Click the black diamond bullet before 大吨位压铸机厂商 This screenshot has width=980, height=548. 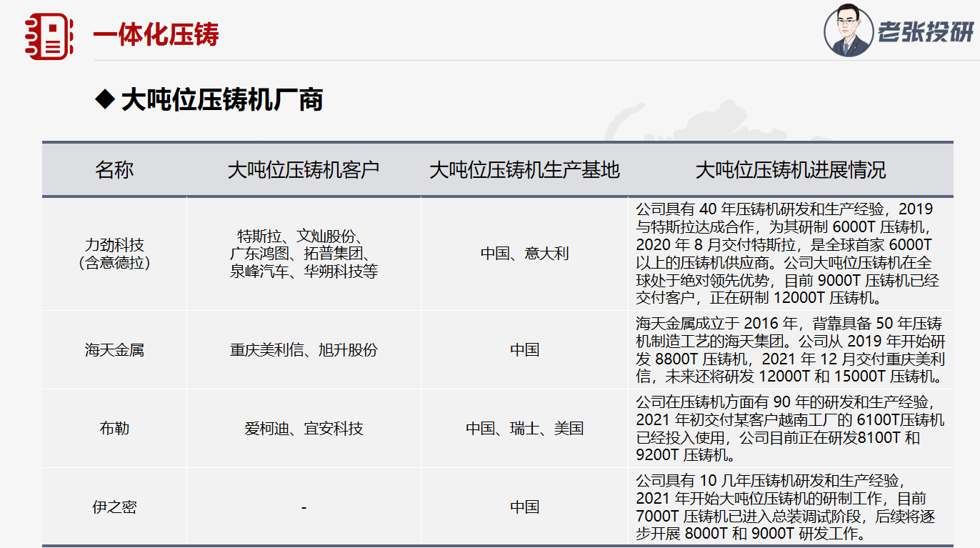pos(105,99)
